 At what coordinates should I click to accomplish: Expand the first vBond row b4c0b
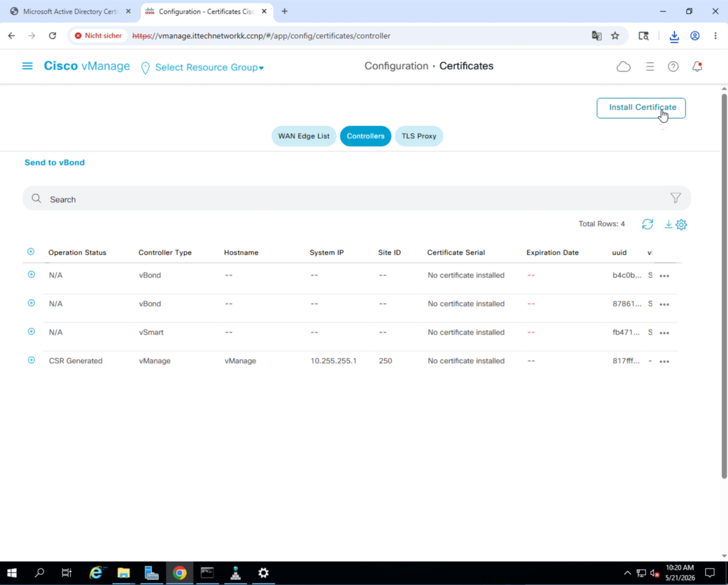(x=31, y=274)
